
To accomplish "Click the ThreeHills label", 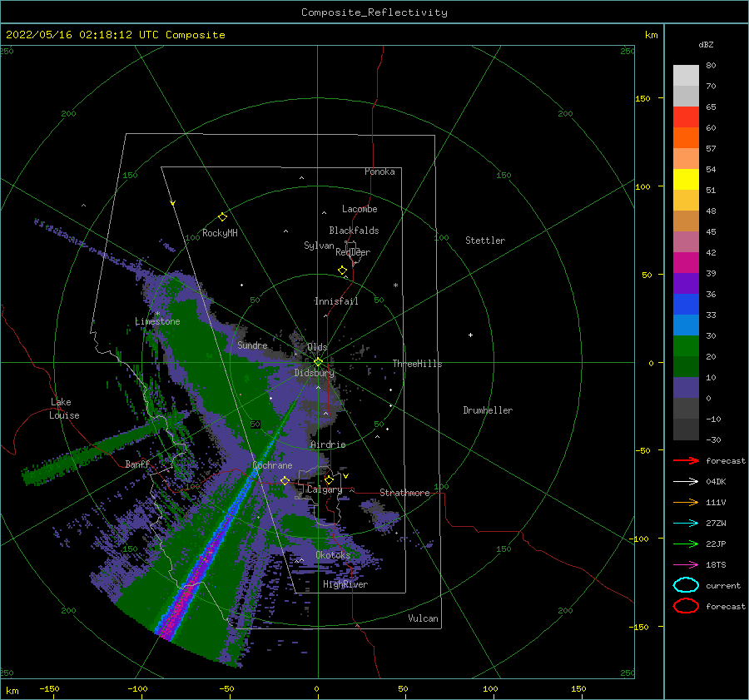I will point(418,364).
